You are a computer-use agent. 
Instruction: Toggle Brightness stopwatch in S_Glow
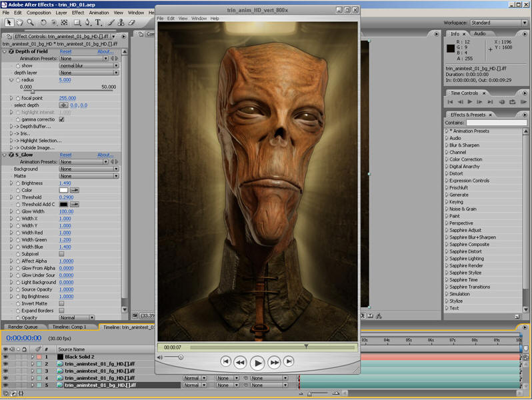18,183
